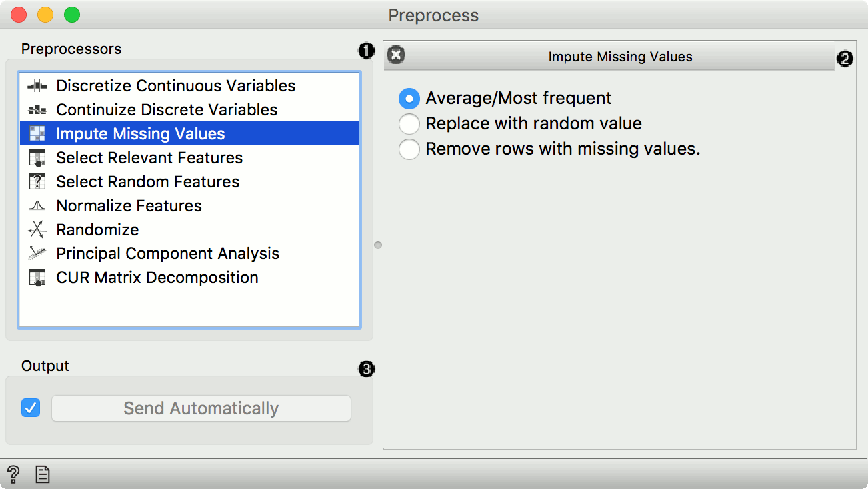Click the Select Random Features icon
The width and height of the screenshot is (868, 489).
37,182
